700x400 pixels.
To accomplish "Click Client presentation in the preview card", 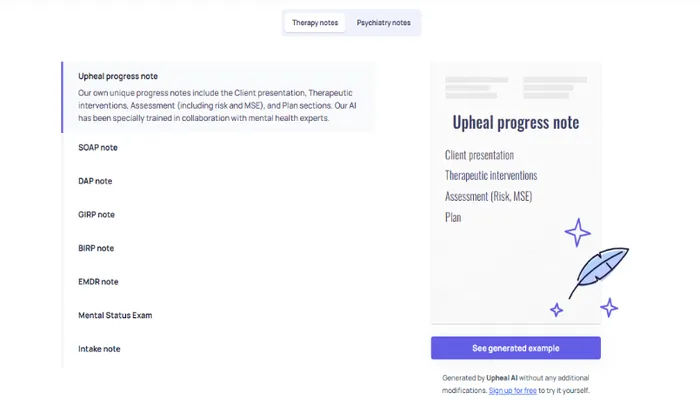I will [x=479, y=155].
